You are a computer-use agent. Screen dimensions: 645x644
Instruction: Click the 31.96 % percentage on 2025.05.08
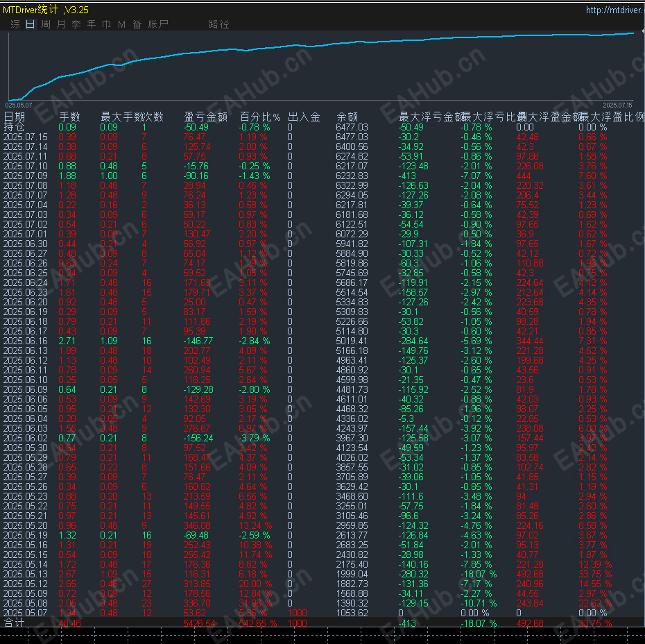(255, 603)
